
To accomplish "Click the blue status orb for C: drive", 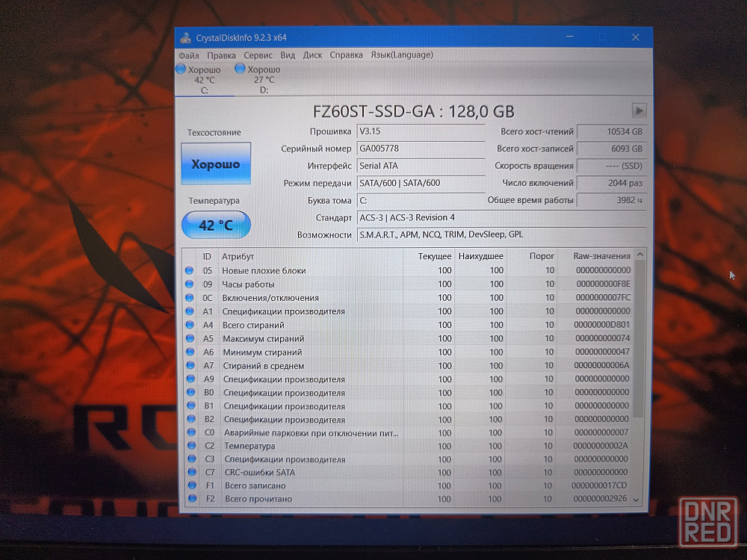I will point(181,69).
